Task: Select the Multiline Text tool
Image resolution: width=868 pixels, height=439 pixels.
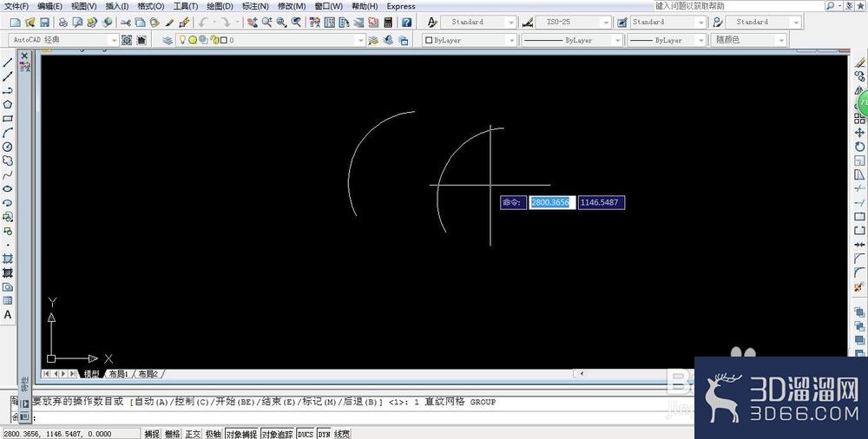Action: tap(8, 314)
